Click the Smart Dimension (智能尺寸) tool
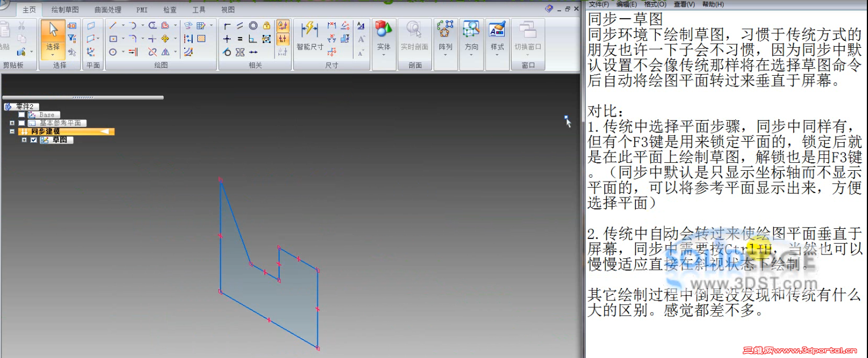The height and width of the screenshot is (358, 868). [x=310, y=35]
